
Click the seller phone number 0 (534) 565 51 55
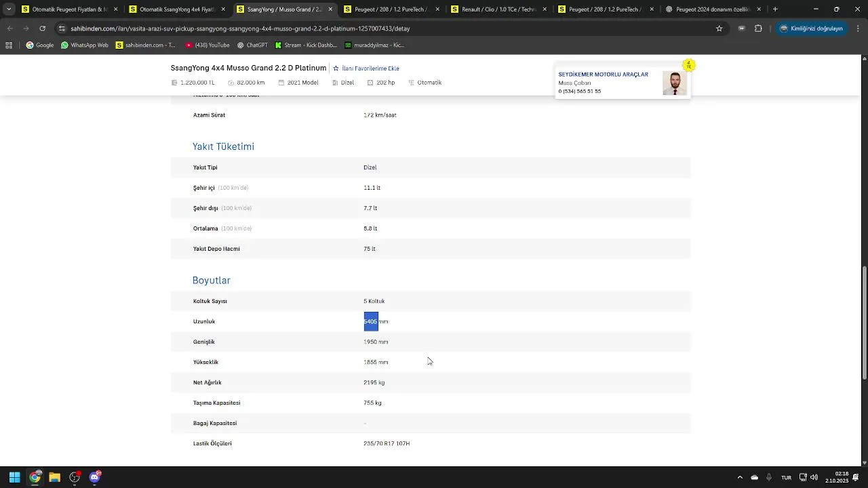[x=579, y=91]
